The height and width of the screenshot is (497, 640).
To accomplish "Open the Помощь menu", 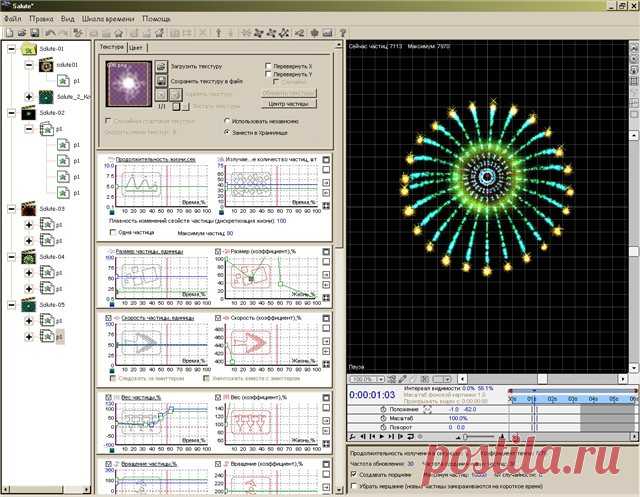I will coord(156,19).
